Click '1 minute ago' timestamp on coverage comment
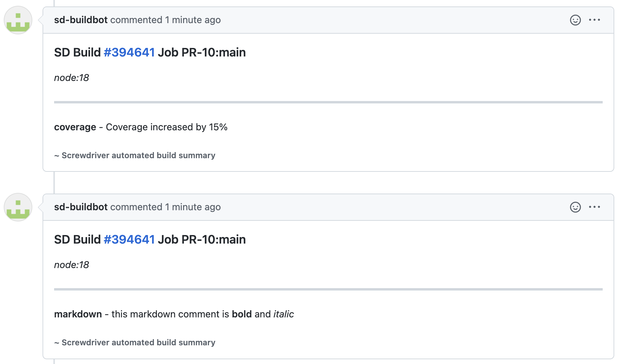618x364 pixels. [x=193, y=20]
